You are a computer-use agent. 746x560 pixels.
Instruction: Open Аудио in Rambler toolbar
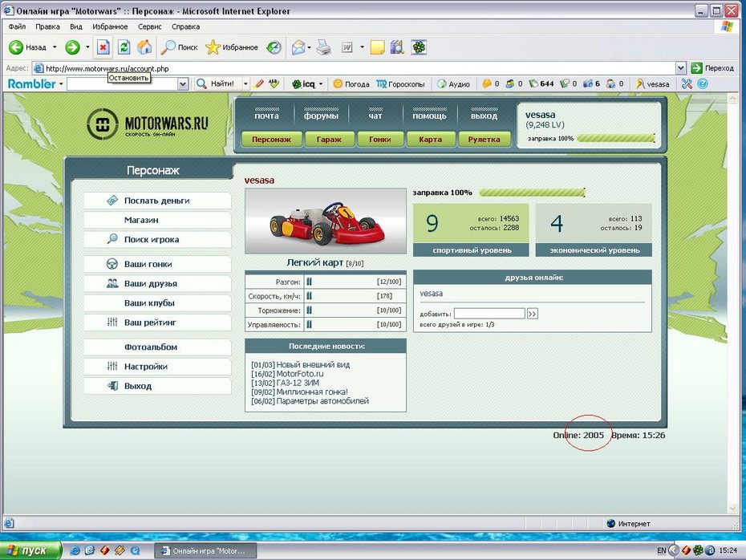453,83
